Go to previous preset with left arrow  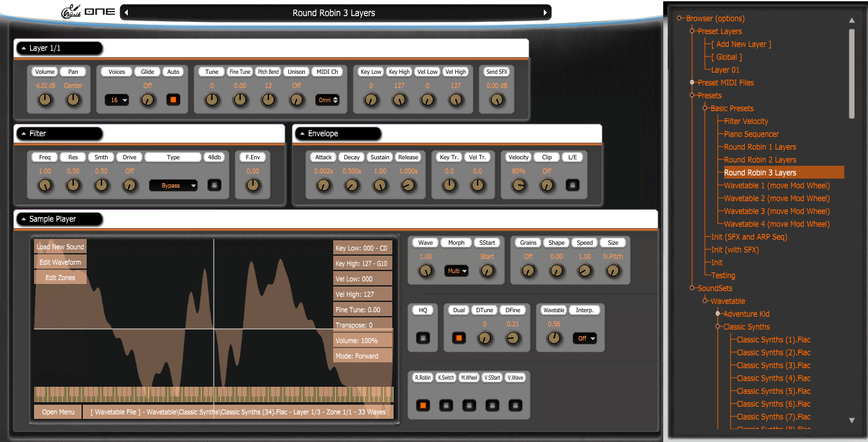pos(126,12)
